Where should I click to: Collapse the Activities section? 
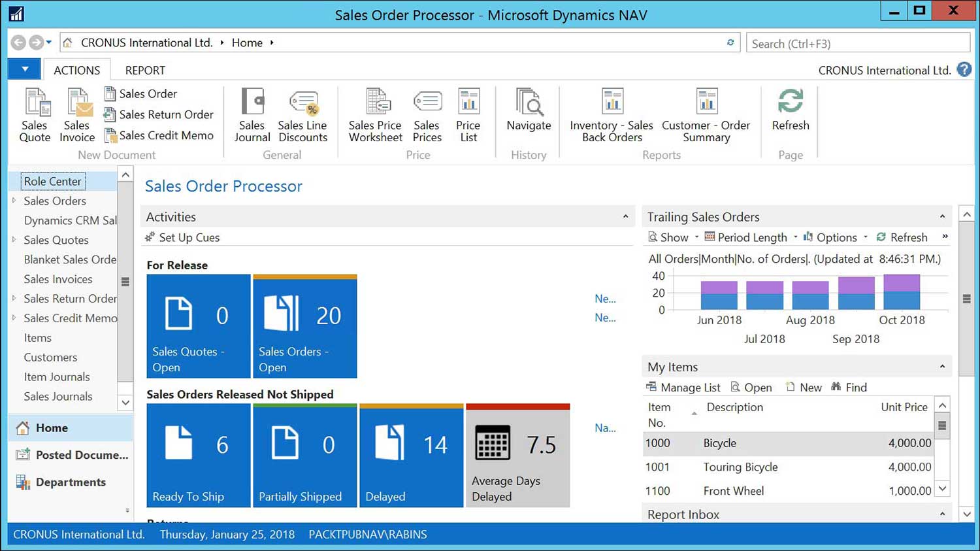click(625, 216)
